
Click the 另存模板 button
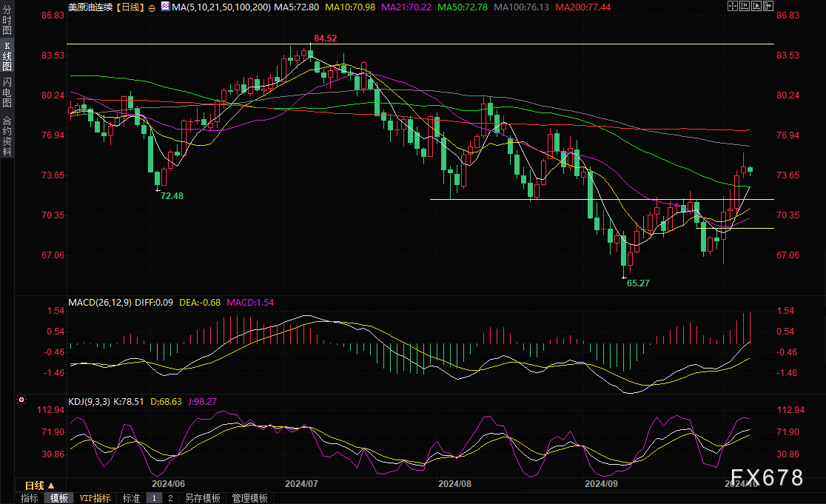[x=202, y=498]
